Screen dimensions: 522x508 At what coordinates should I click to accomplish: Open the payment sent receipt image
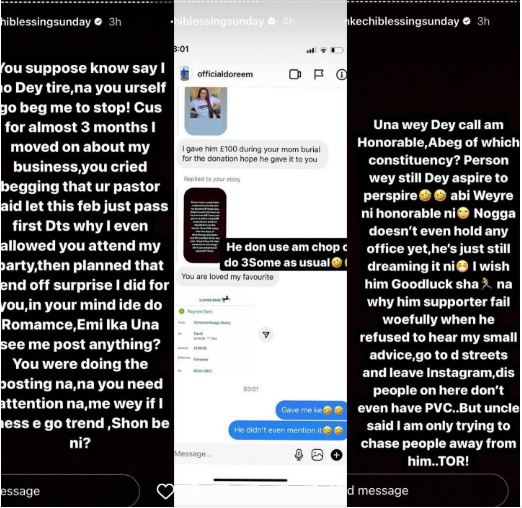tap(217, 335)
